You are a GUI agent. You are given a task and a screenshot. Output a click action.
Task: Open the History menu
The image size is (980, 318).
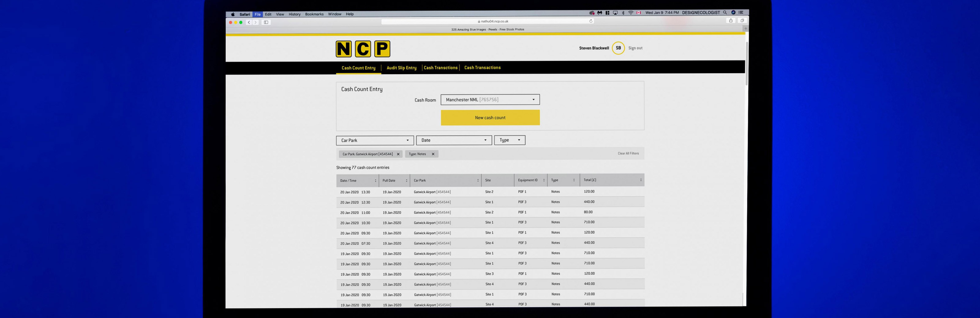click(x=294, y=14)
